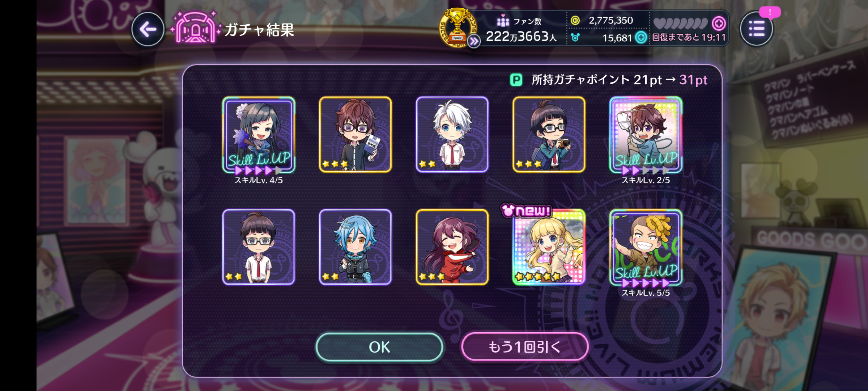The height and width of the screenshot is (391, 868).
Task: Tap the back arrow button
Action: (148, 29)
